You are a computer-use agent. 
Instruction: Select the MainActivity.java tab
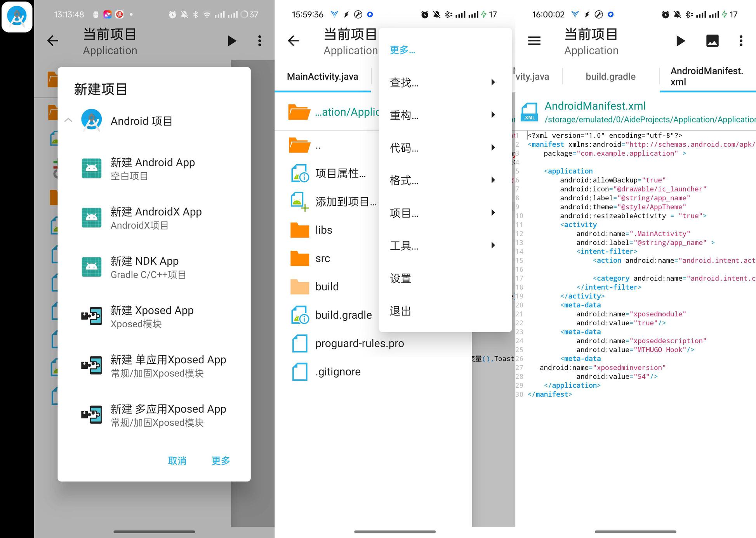(322, 77)
